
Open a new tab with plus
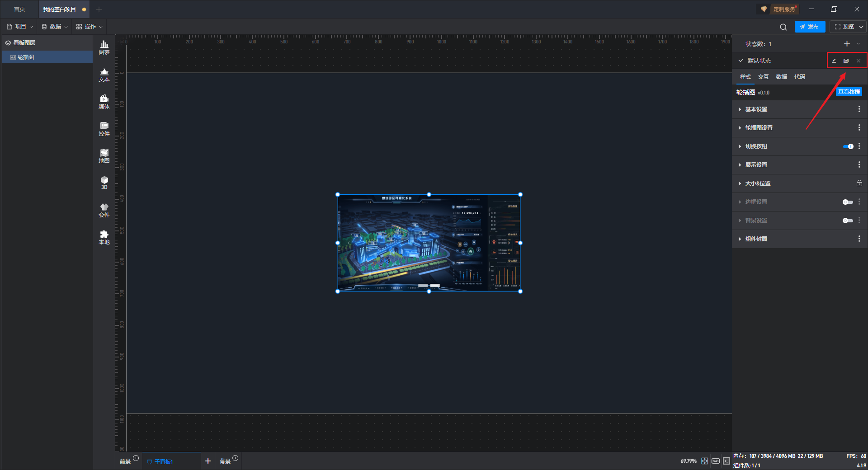99,9
